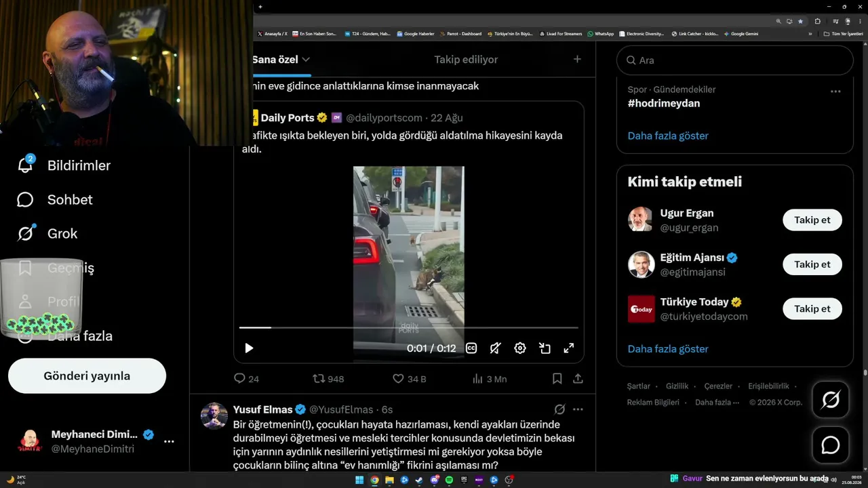Open the Google Gemini bookmark
This screenshot has width=868, height=488.
tap(741, 34)
